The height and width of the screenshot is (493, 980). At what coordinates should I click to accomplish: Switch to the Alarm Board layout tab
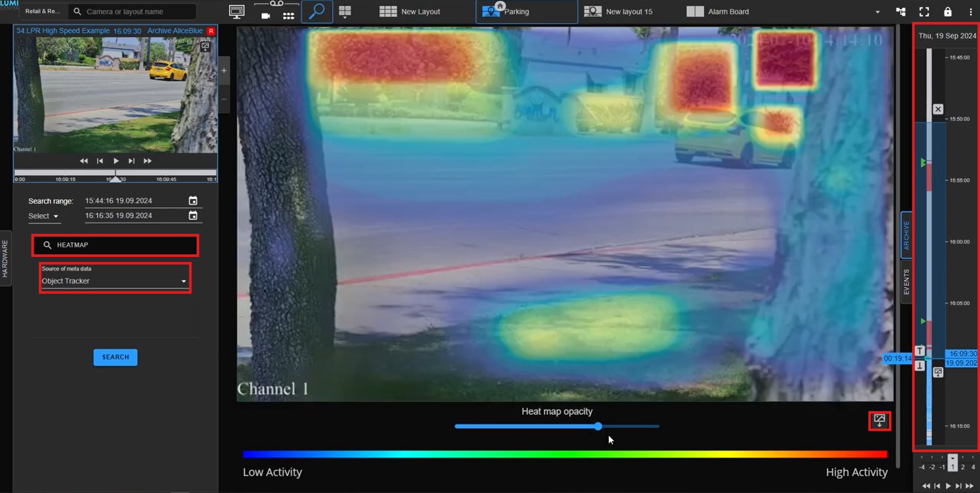pos(718,11)
